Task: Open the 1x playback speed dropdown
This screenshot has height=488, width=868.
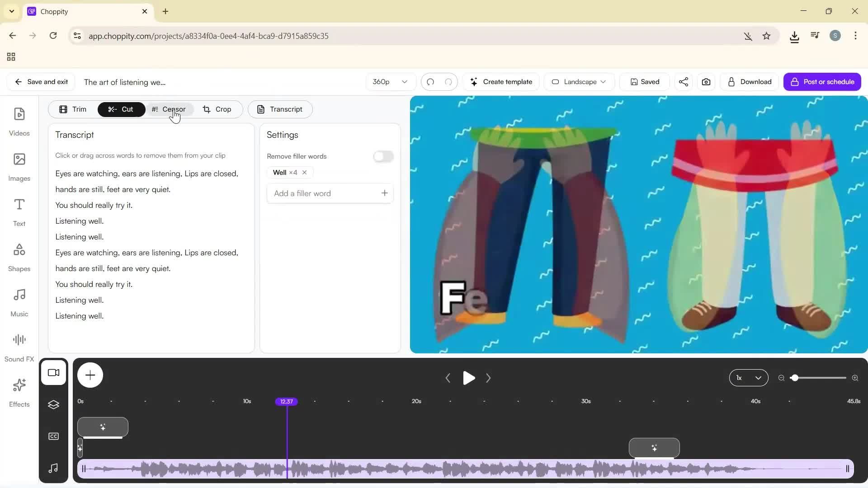Action: [749, 378]
